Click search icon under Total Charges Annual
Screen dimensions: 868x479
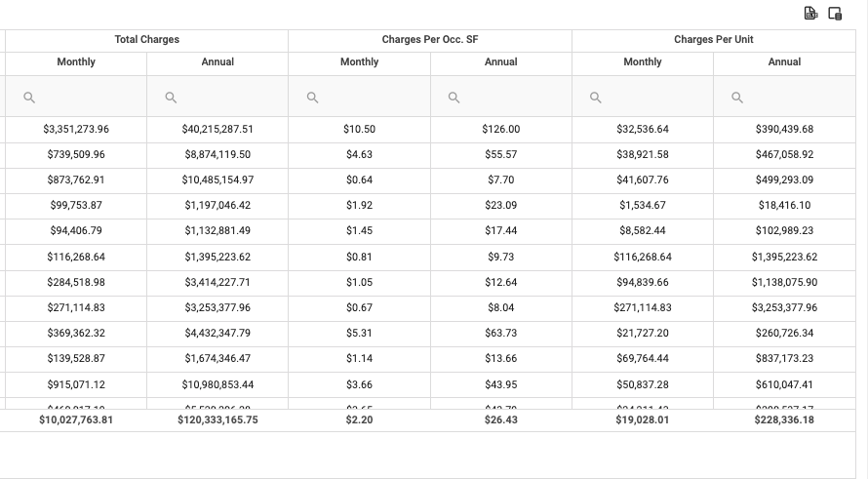171,98
